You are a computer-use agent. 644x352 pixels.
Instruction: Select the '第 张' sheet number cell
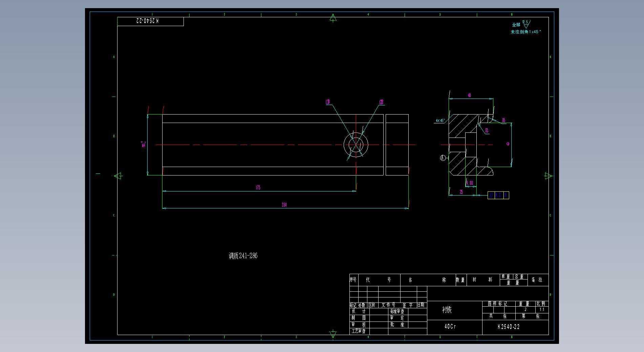531,316
